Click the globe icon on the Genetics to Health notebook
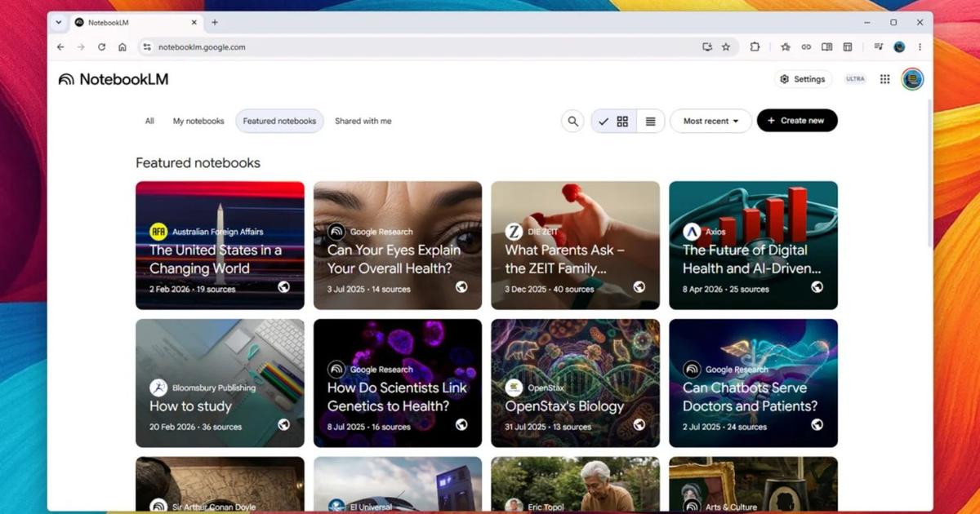980x514 pixels. pos(461,424)
